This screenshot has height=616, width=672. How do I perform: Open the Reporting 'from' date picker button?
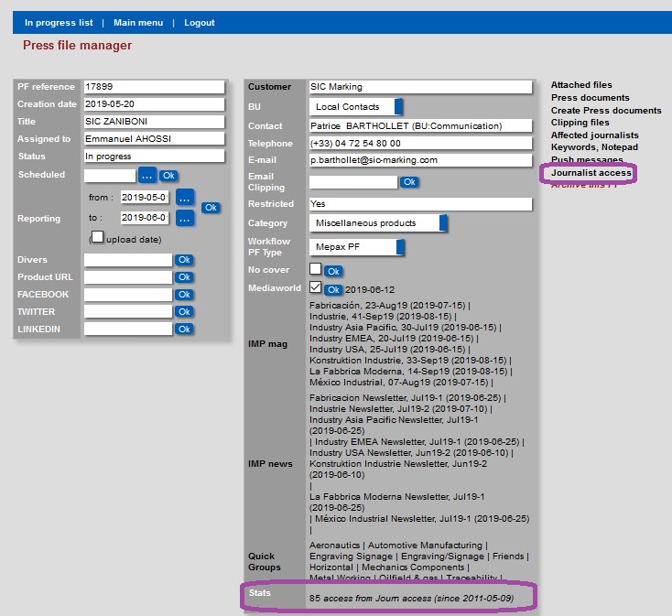point(185,198)
